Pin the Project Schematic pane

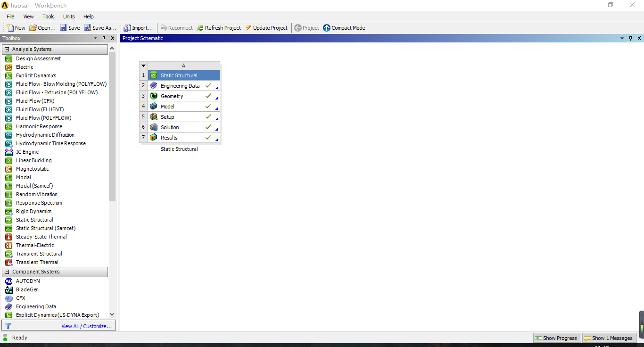(x=631, y=38)
